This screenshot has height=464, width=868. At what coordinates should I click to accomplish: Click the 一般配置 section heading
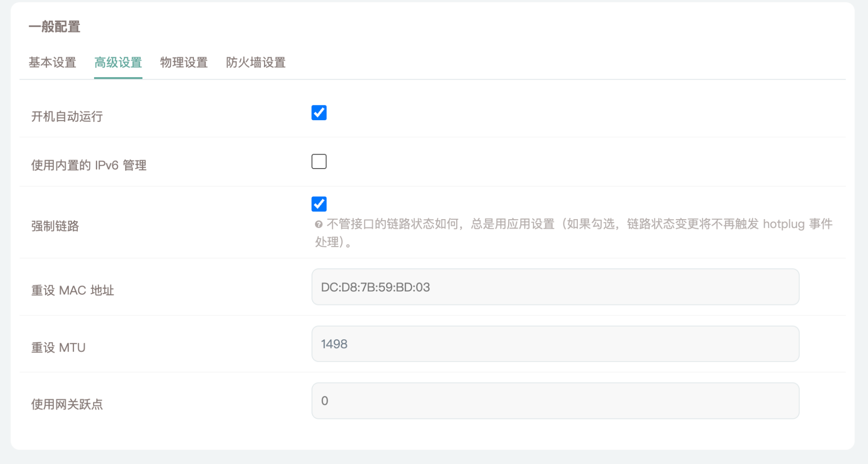[x=54, y=27]
